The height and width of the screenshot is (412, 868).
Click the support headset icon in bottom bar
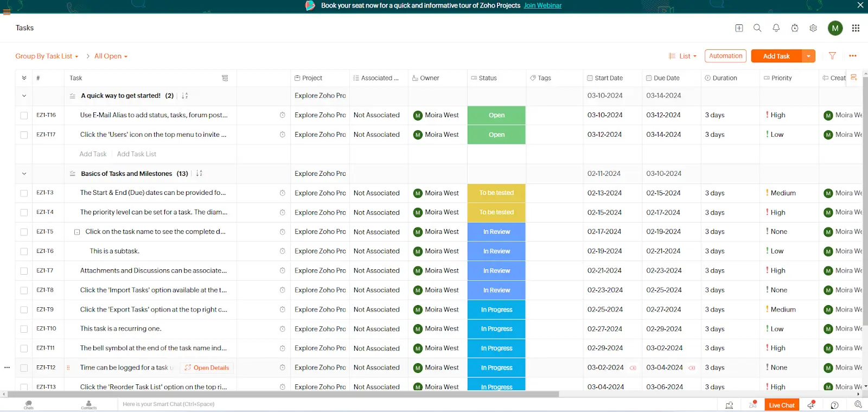(x=729, y=405)
